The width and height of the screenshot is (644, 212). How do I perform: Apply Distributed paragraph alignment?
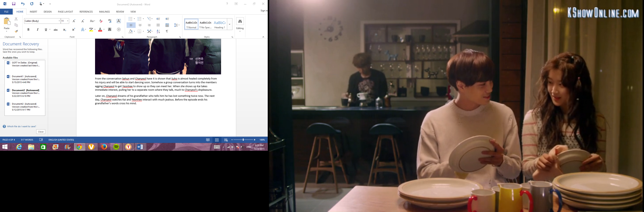tap(167, 25)
